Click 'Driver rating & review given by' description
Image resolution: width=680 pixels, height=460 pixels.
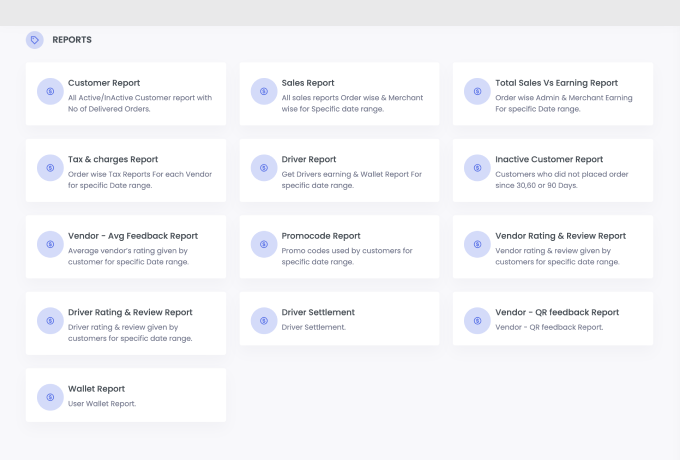pyautogui.click(x=130, y=333)
